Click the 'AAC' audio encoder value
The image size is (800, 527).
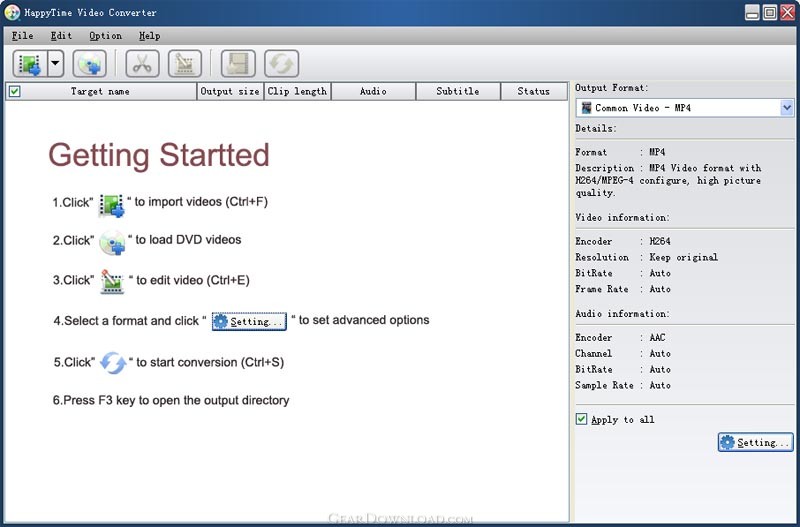click(657, 338)
